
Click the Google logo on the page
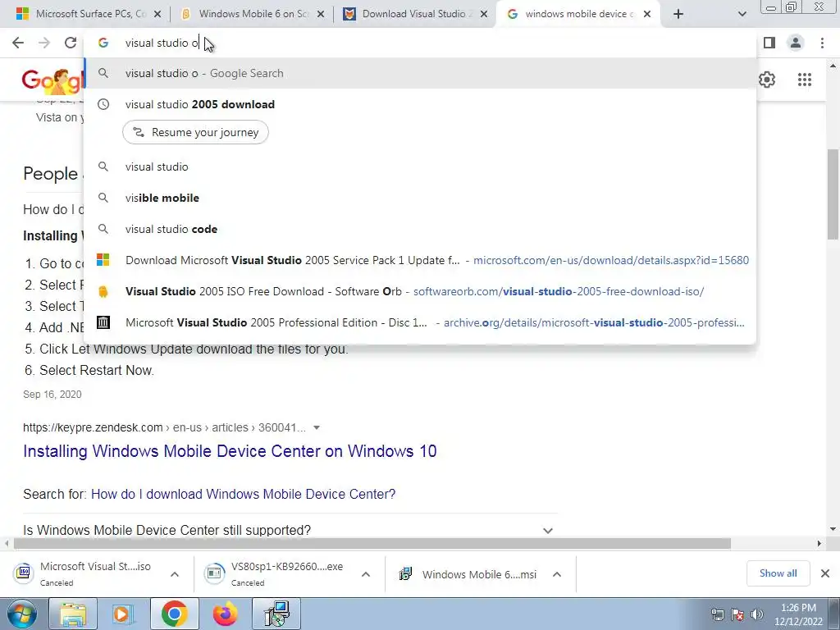coord(52,80)
